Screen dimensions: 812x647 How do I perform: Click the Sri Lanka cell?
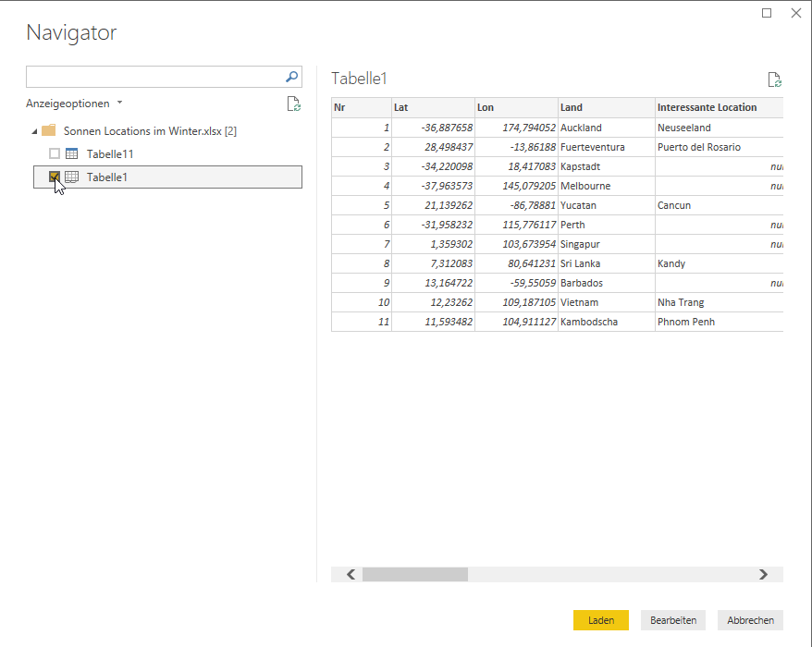607,263
